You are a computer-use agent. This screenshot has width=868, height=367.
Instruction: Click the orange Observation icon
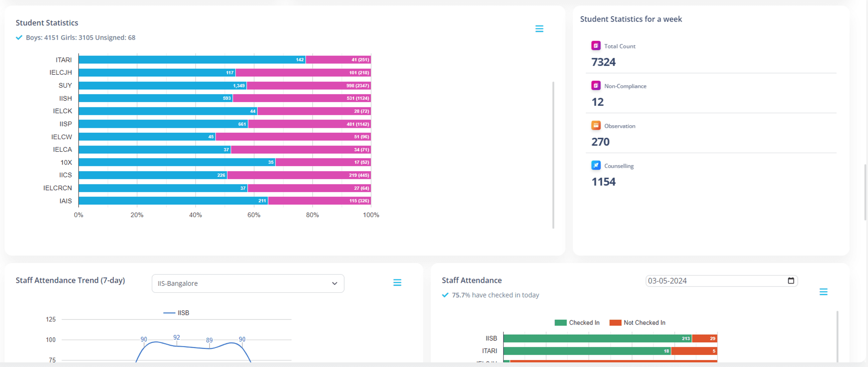596,125
